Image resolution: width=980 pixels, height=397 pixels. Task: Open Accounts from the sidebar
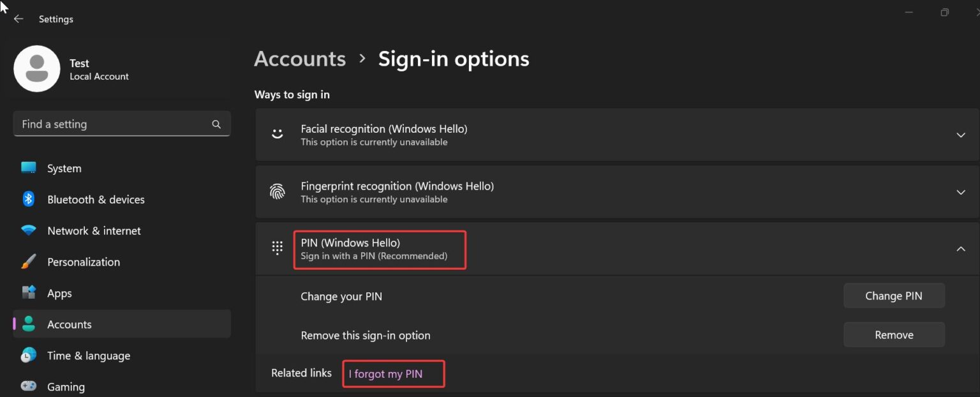[69, 324]
